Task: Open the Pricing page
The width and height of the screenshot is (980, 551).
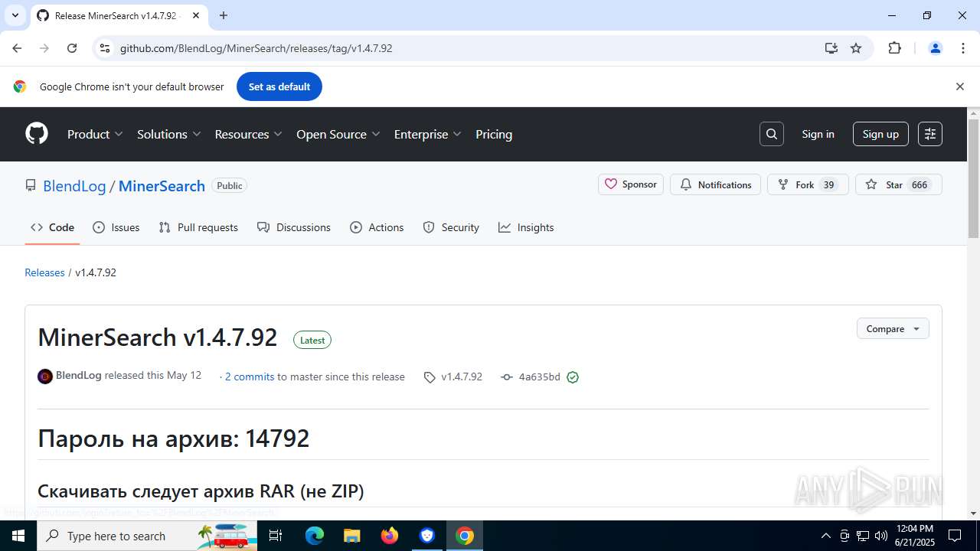Action: coord(494,134)
